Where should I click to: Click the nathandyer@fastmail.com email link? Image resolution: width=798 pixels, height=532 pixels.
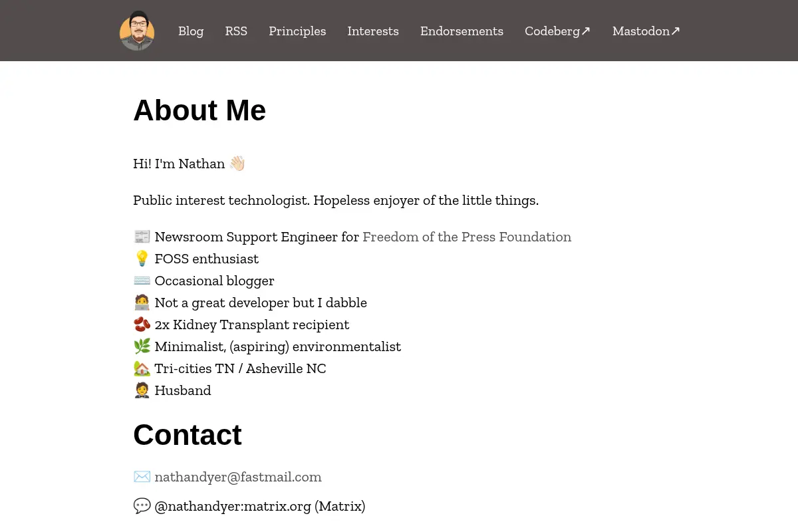coord(238,477)
